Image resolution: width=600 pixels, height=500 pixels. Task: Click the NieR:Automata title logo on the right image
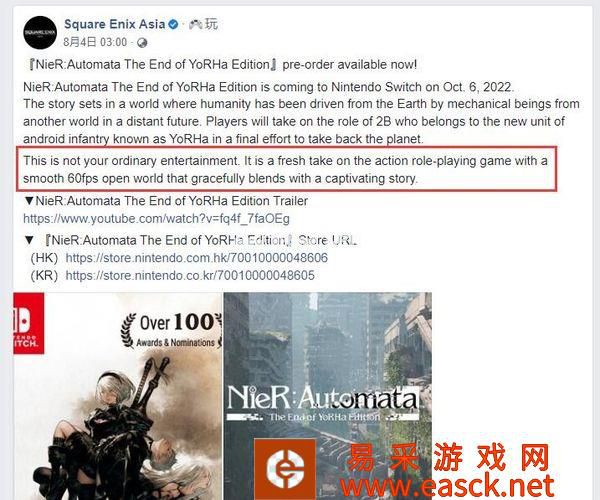tap(323, 404)
